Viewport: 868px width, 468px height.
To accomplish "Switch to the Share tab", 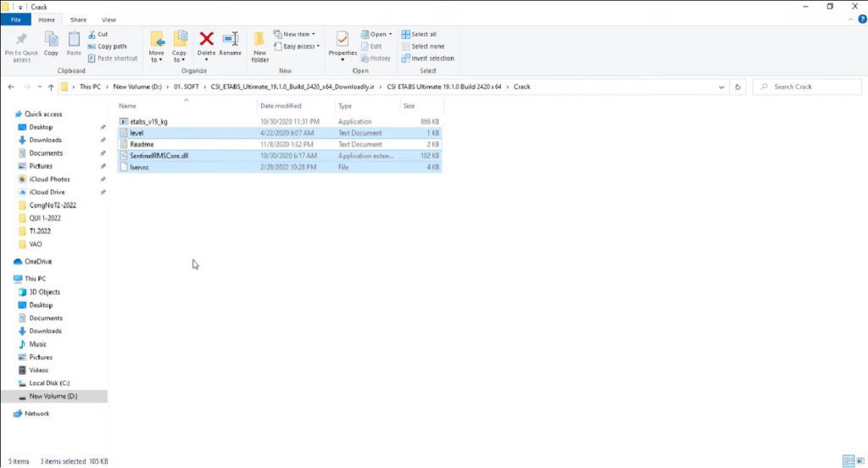I will (x=78, y=19).
